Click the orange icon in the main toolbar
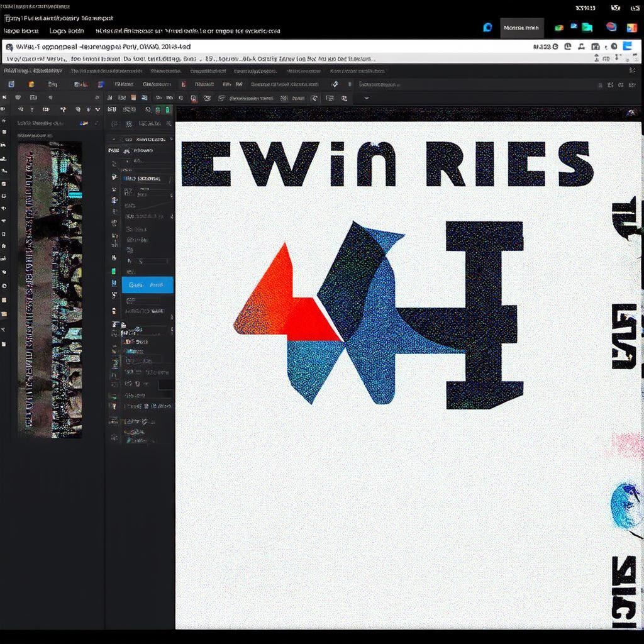This screenshot has width=644, height=644. click(x=31, y=84)
